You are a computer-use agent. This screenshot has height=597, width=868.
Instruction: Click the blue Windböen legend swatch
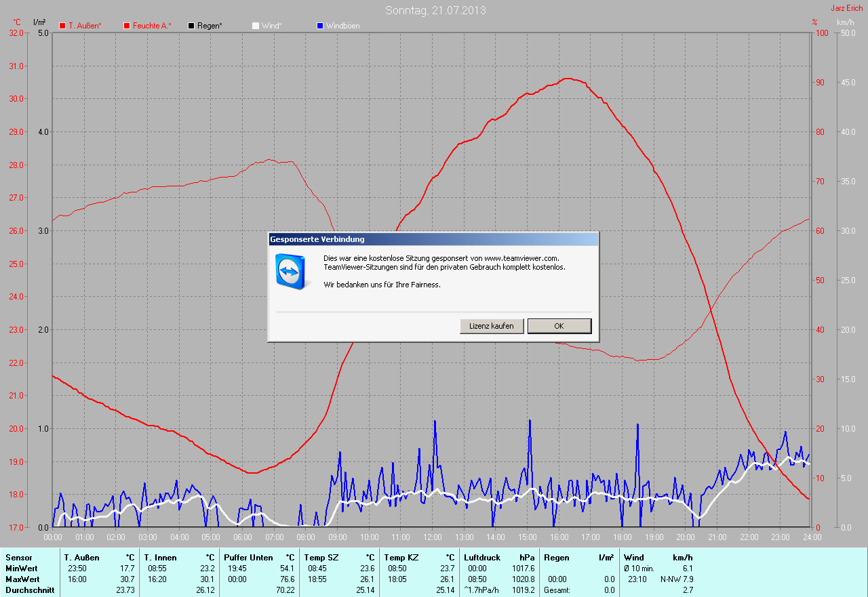click(x=320, y=26)
